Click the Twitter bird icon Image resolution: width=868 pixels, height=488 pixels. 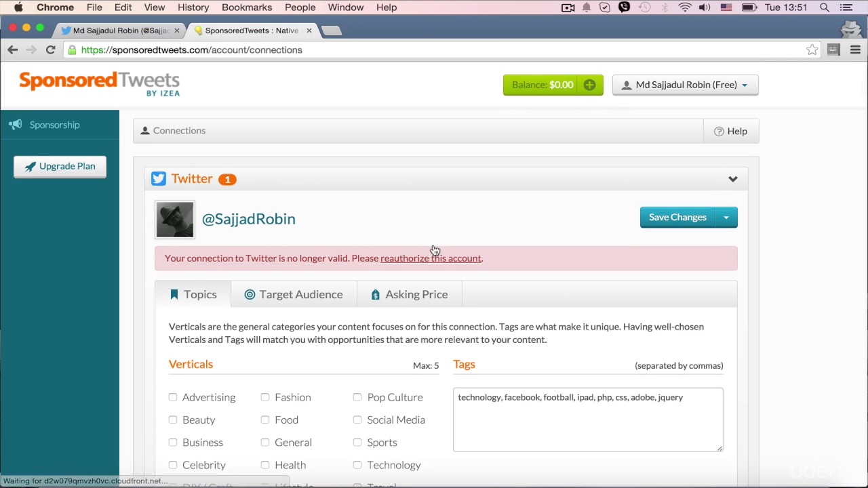[x=158, y=178]
